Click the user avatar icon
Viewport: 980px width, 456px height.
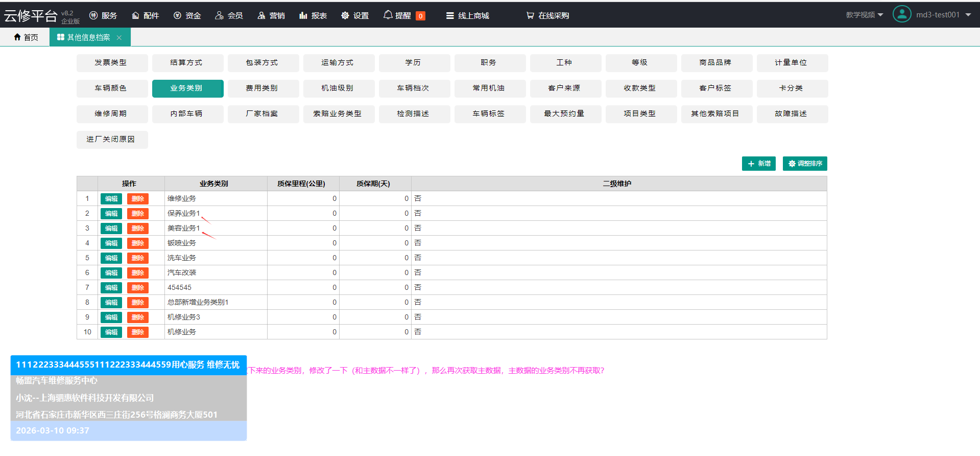tap(901, 14)
